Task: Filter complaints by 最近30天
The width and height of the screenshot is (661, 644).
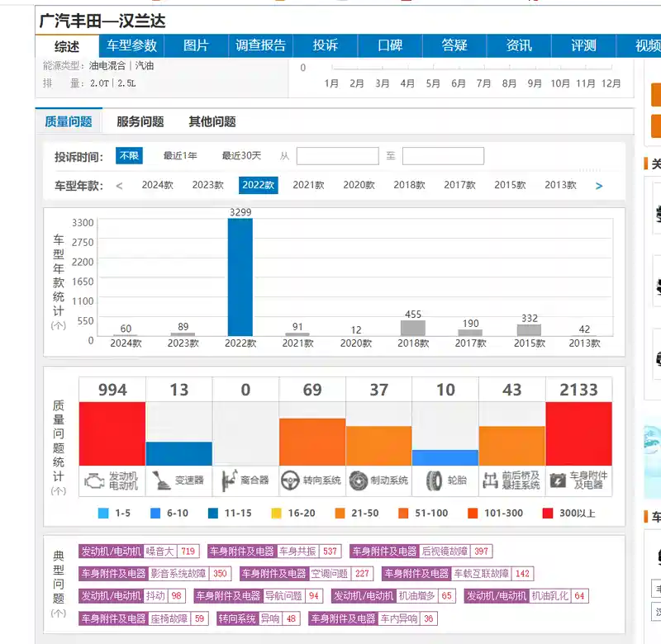Action: tap(241, 156)
